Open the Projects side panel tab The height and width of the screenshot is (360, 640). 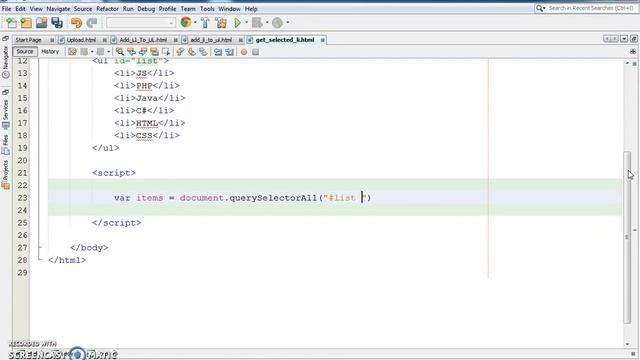point(6,175)
